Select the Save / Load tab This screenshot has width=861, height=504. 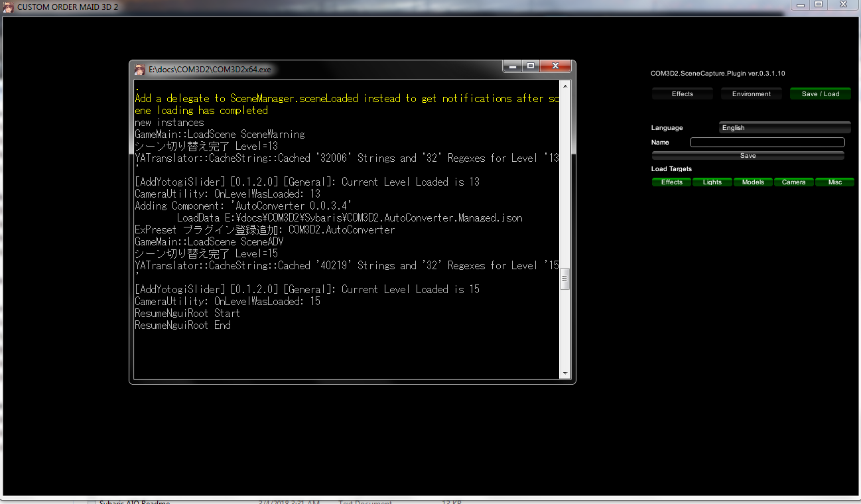[820, 94]
